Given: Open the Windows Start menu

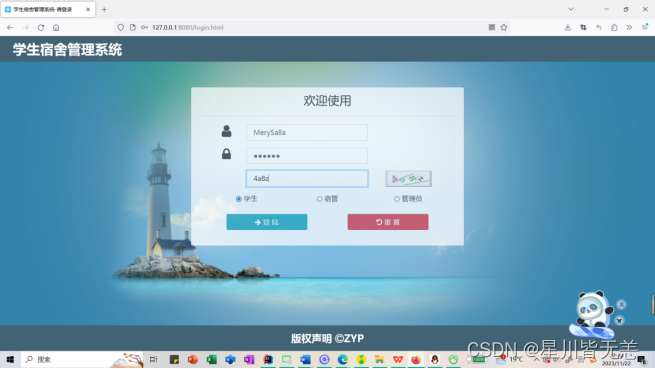Looking at the screenshot, I should tap(10, 359).
